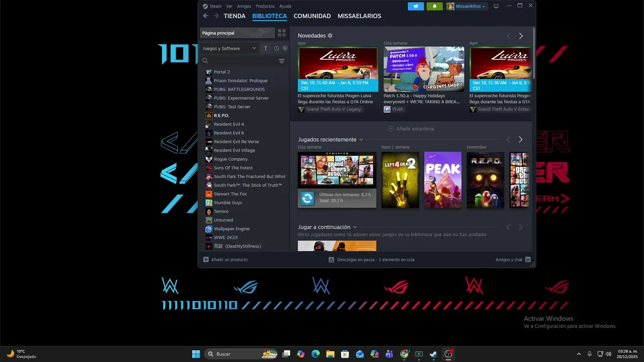
Task: Open the Windows Start menu
Action: [196, 354]
